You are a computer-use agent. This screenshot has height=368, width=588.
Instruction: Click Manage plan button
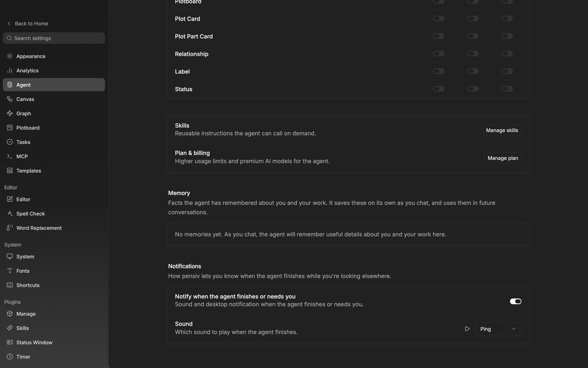point(503,158)
